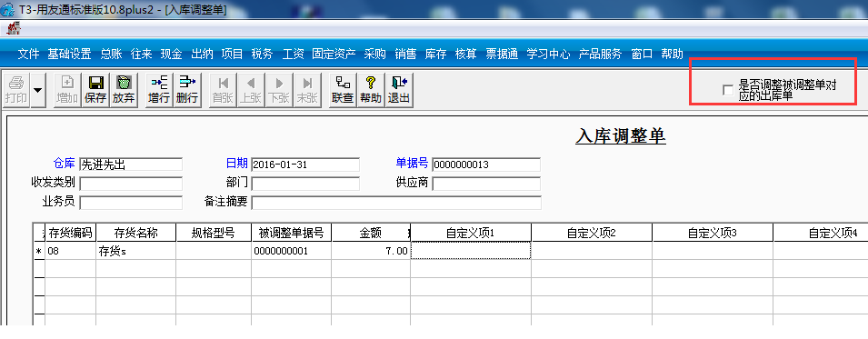The width and height of the screenshot is (868, 339).
Task: Open the 总账 menu
Action: (111, 55)
